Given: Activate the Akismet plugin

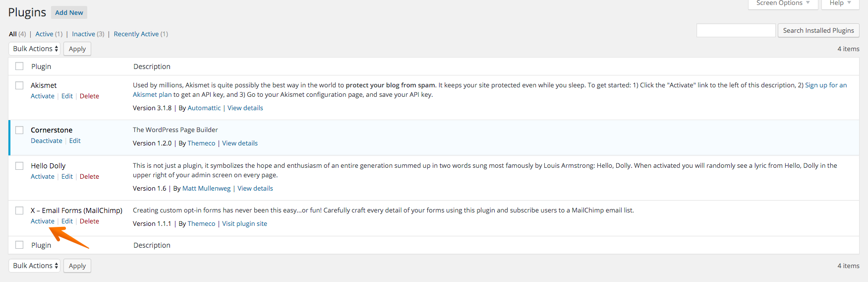Looking at the screenshot, I should (43, 96).
